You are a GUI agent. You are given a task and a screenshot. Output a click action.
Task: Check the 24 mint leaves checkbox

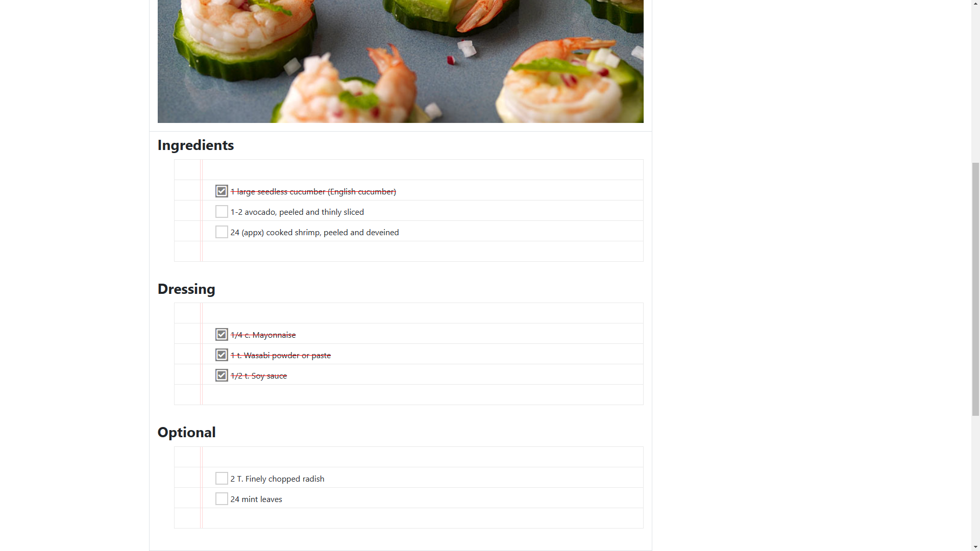pyautogui.click(x=222, y=498)
